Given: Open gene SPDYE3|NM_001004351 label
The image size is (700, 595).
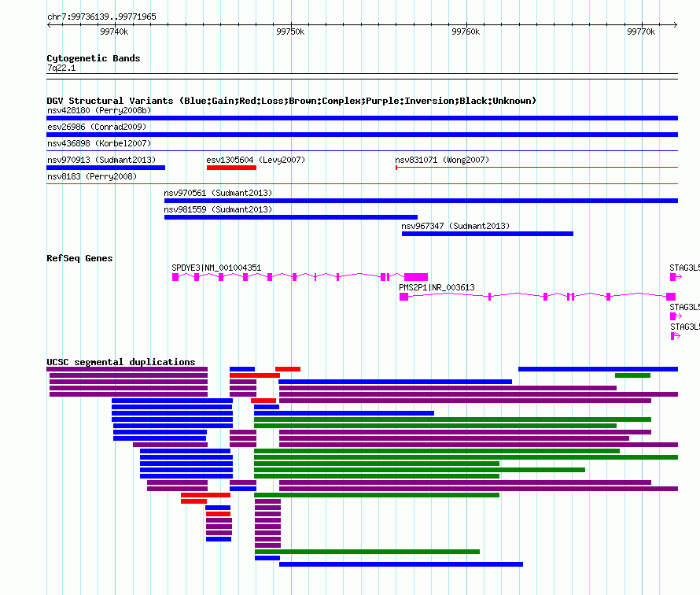Looking at the screenshot, I should point(216,268).
